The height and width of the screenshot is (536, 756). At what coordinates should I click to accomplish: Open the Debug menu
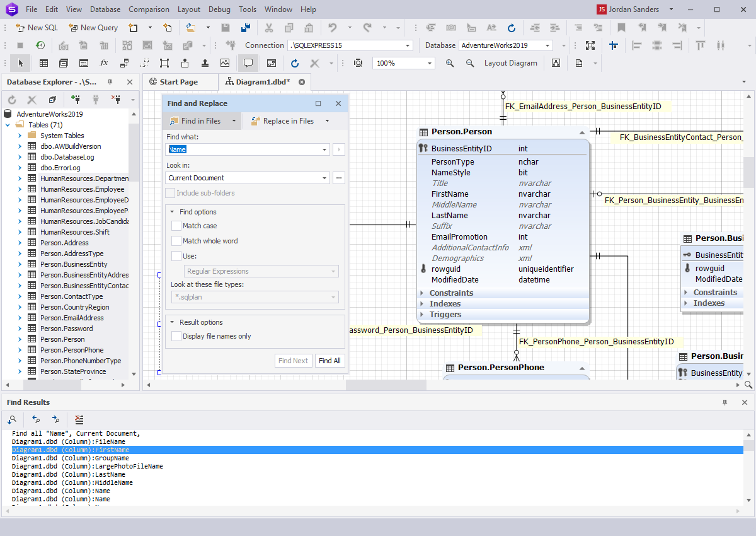click(219, 9)
